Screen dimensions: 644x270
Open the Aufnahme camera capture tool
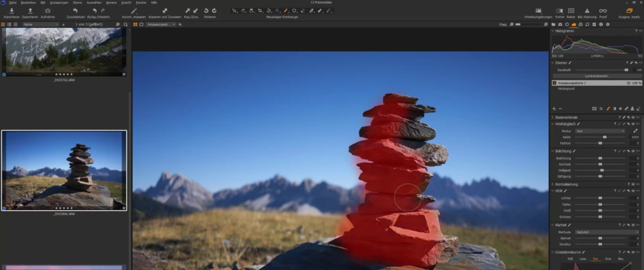[x=48, y=10]
